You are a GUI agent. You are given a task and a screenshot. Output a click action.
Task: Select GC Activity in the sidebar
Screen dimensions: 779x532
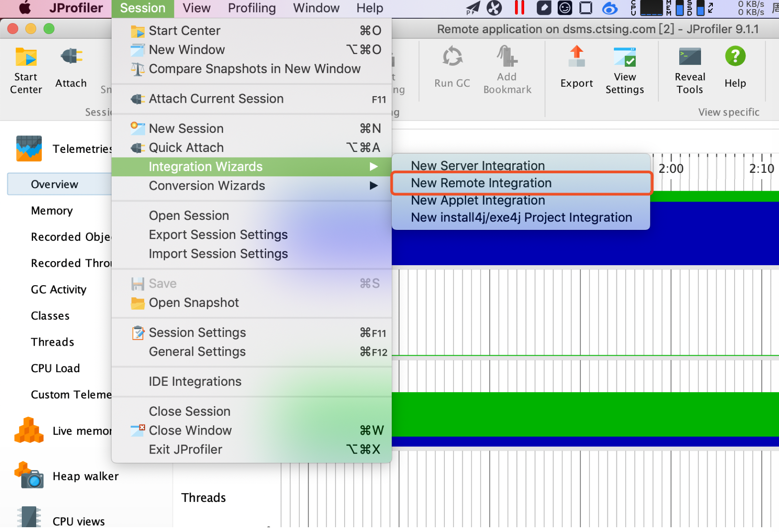(x=59, y=290)
